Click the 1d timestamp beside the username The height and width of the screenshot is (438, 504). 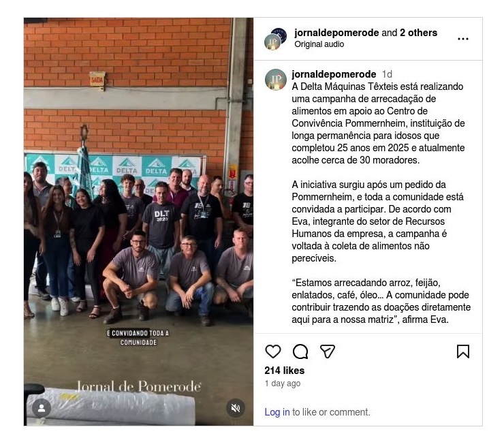387,74
